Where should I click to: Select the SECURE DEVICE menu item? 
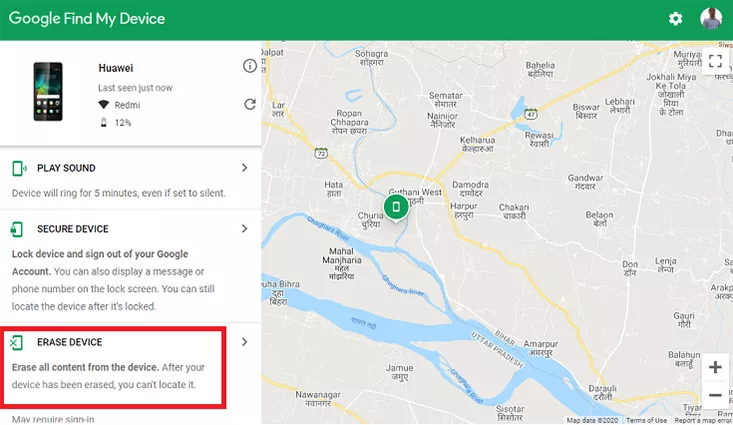pos(73,230)
